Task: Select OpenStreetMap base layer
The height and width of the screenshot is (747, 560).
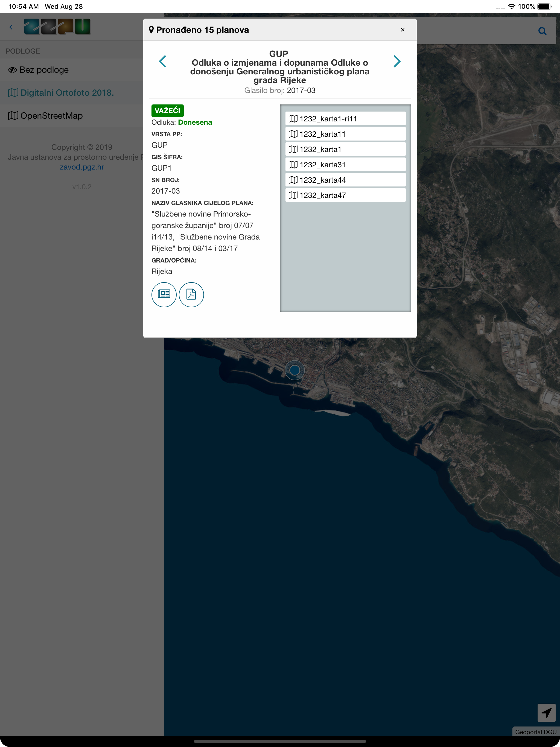Action: [x=82, y=115]
